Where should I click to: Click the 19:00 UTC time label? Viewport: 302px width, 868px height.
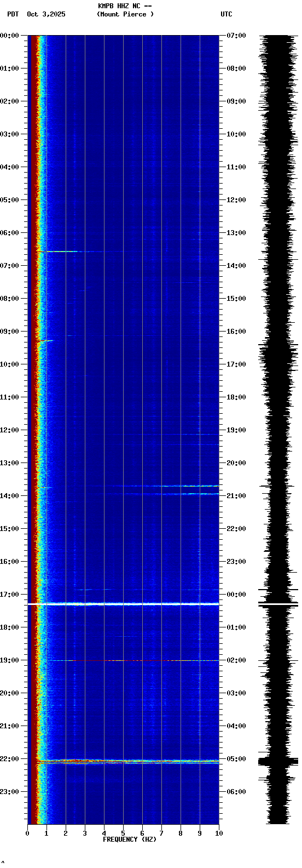(236, 430)
